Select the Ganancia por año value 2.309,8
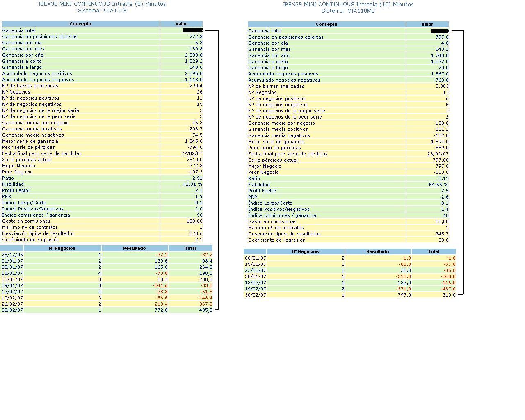This screenshot has height=420, width=525. click(x=194, y=55)
